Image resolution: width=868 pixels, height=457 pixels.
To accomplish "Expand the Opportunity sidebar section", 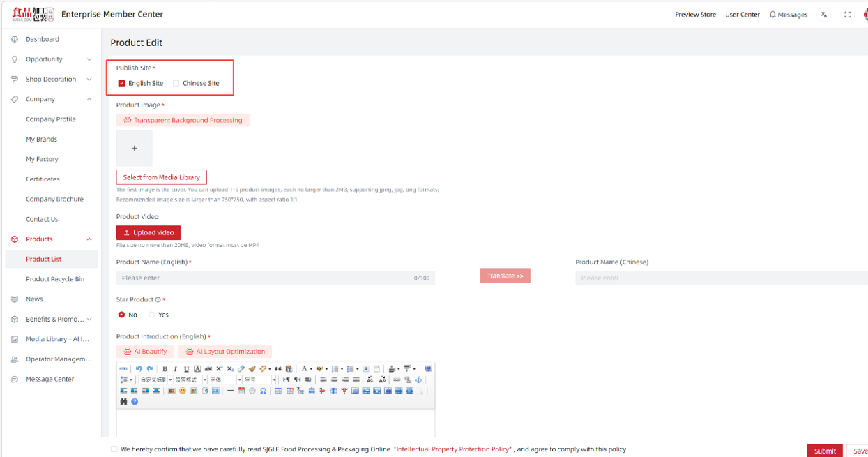I will 89,59.
